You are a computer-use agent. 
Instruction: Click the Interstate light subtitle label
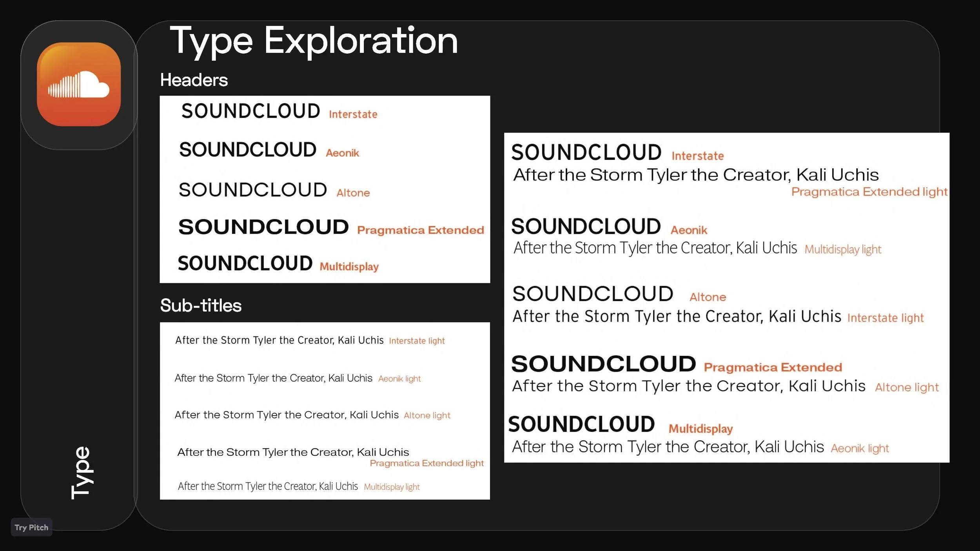[x=417, y=341]
